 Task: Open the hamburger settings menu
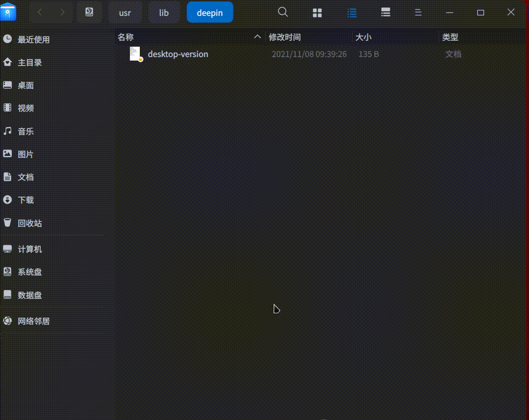click(418, 12)
